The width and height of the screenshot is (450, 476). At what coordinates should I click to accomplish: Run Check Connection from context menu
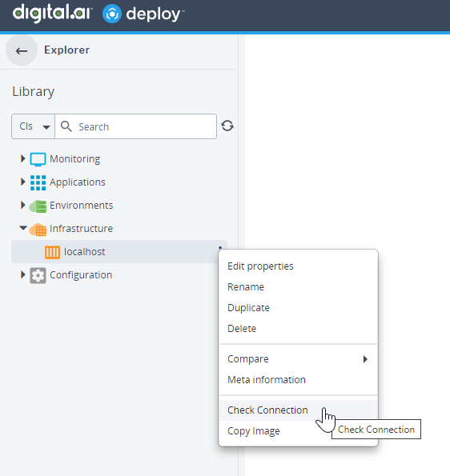tap(298, 410)
